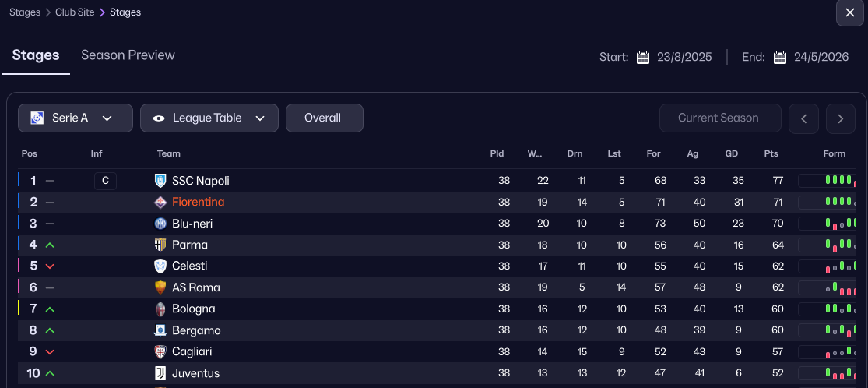Screen dimensions: 868x388
Task: Click the Current Season button
Action: (x=718, y=118)
